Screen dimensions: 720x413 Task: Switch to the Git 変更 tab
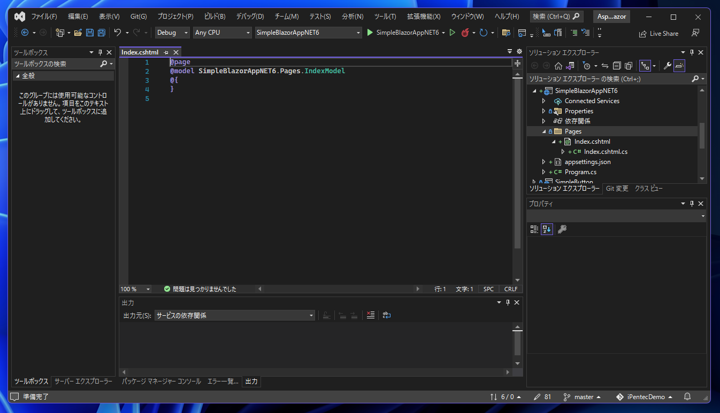point(617,188)
